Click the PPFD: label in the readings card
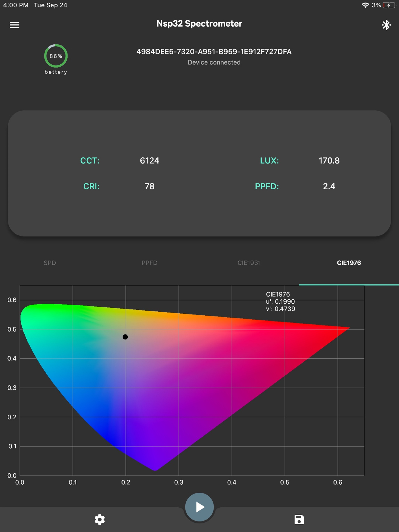This screenshot has height=532, width=399. 267,186
